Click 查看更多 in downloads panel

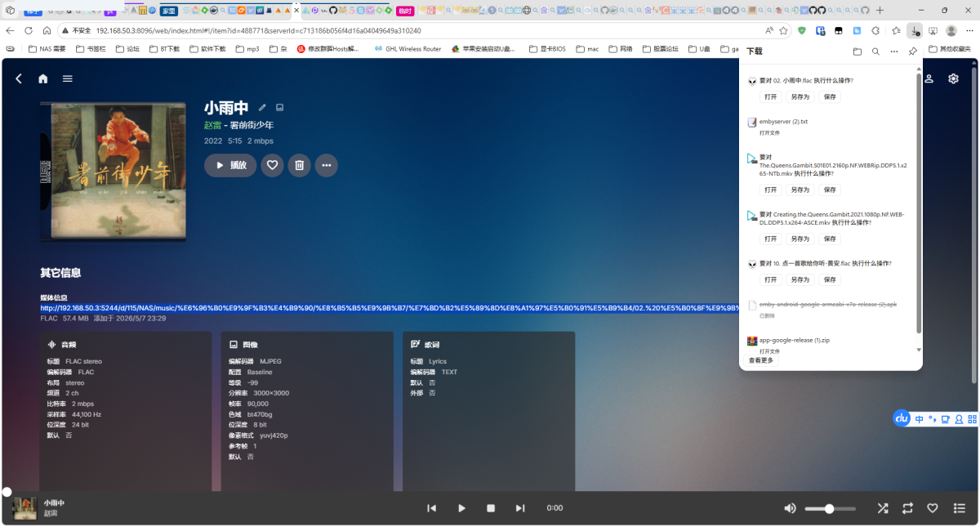coord(761,360)
